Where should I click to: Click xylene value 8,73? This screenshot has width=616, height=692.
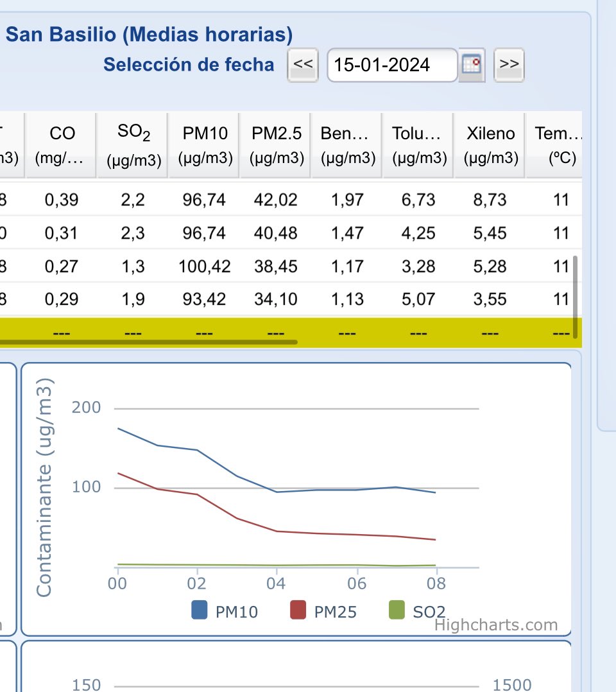point(490,200)
